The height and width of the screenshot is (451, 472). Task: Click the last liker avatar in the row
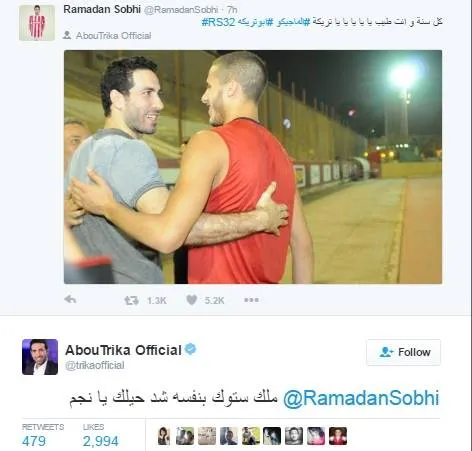click(338, 436)
